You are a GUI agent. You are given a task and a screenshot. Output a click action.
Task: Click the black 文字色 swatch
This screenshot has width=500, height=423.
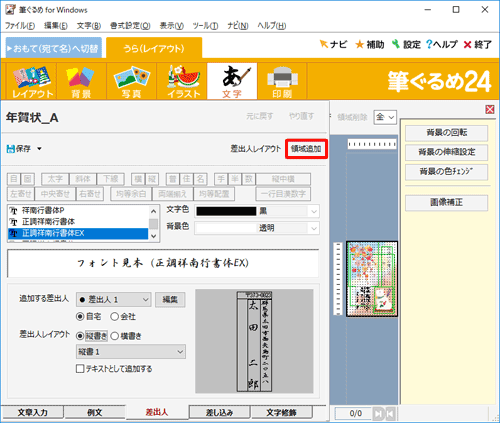226,211
